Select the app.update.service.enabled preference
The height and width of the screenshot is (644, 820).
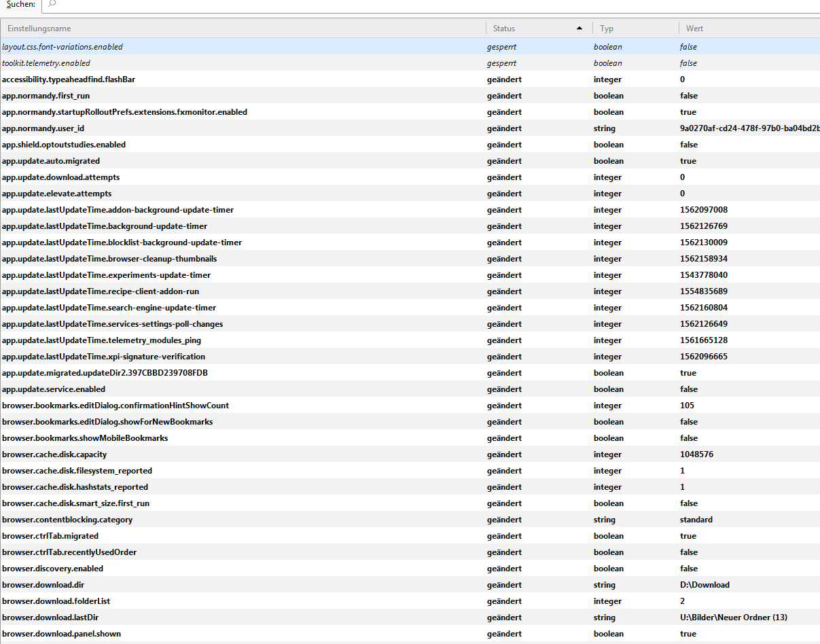[54, 389]
